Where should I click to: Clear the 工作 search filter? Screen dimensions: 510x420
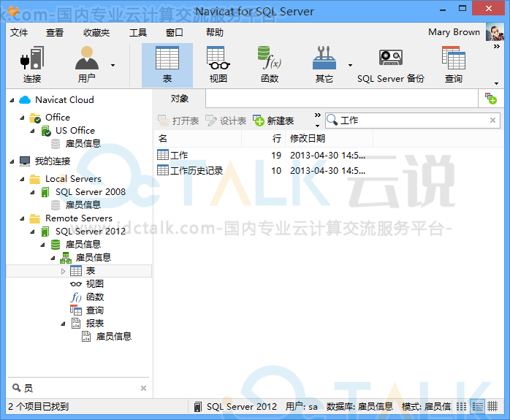pyautogui.click(x=492, y=121)
